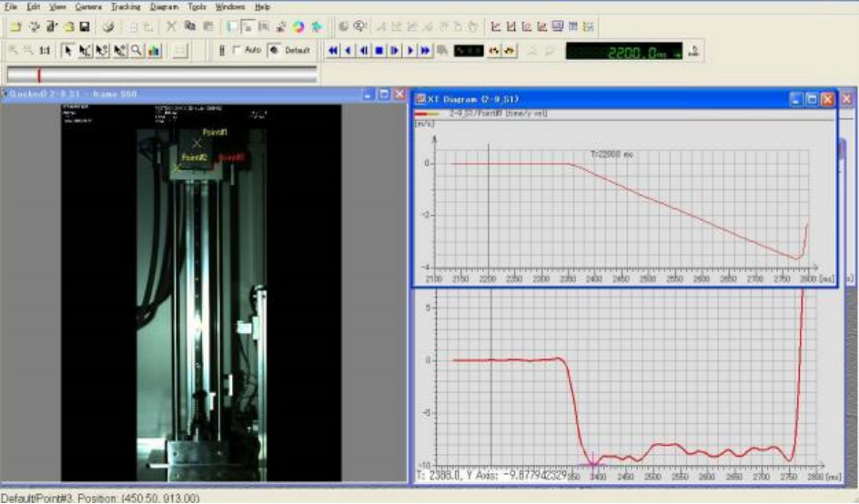This screenshot has height=504, width=859.
Task: Click Point#1 tracking marker in video
Action: 196,144
